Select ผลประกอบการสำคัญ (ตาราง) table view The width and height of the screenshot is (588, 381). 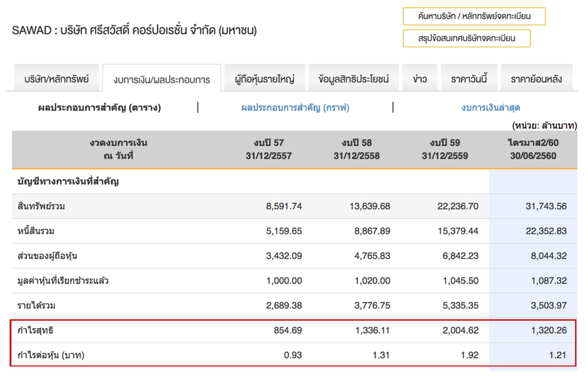point(99,108)
